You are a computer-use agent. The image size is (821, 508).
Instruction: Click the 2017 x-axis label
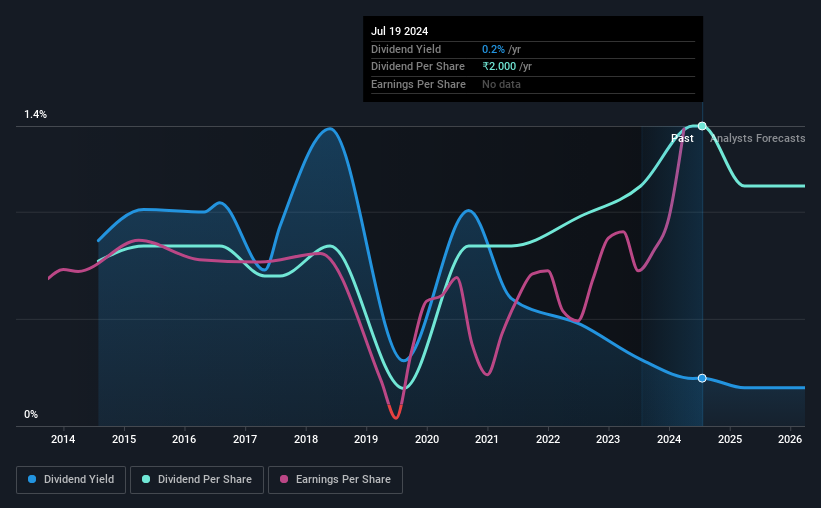coord(245,439)
